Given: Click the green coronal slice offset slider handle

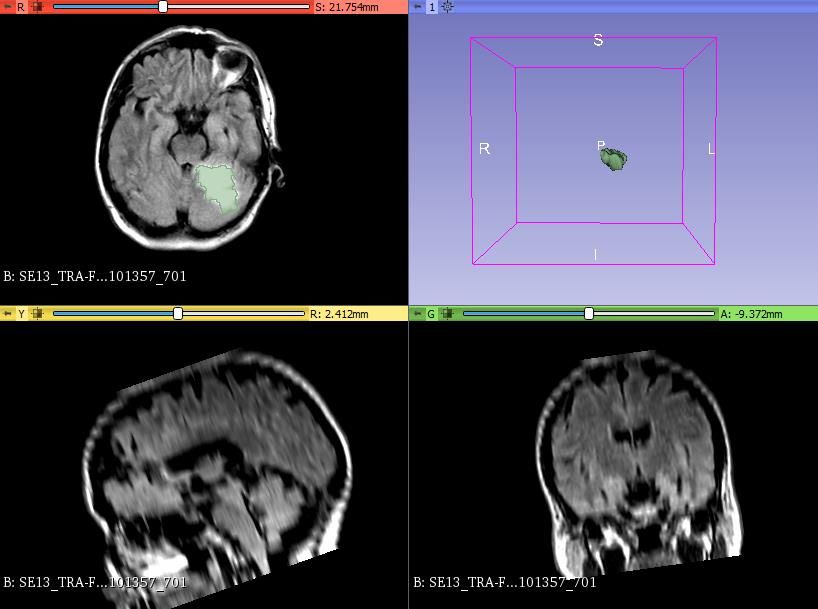Looking at the screenshot, I should tap(589, 314).
